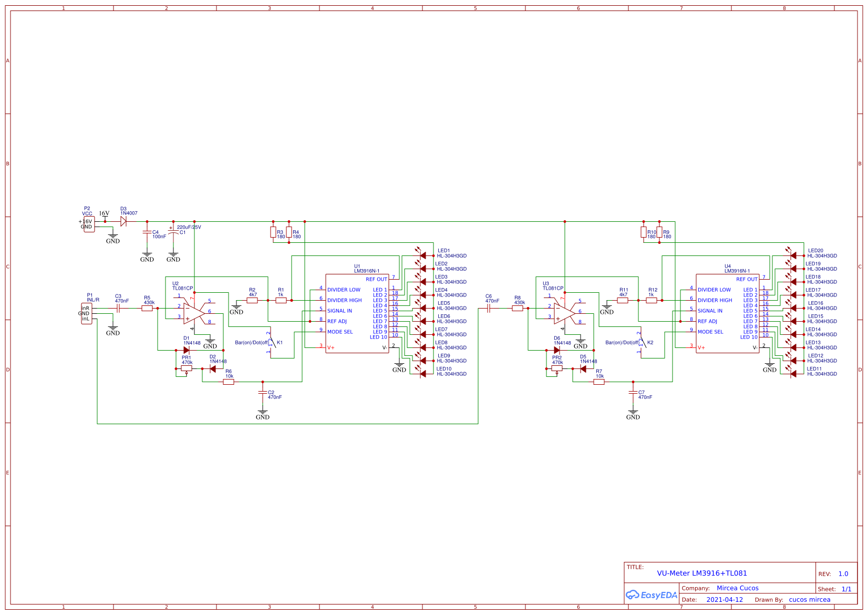The width and height of the screenshot is (868, 615).
Task: Select the DIVIDER HIGH pin on U4
Action: [715, 300]
